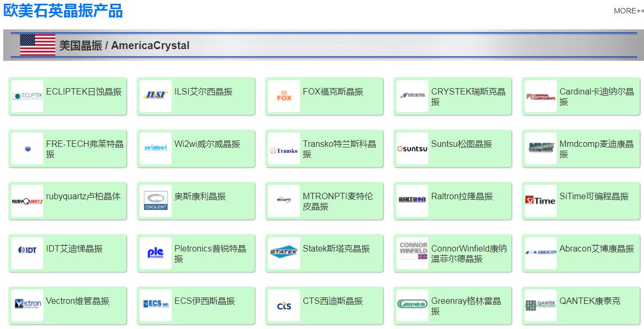The image size is (644, 329).
Task: Click the Abracon logo icon
Action: click(541, 253)
